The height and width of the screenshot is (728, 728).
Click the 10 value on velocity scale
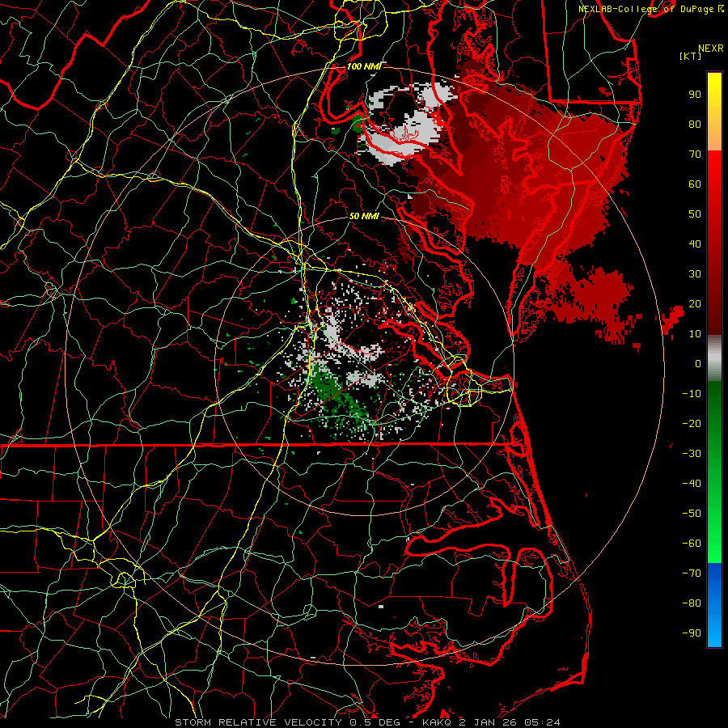tap(695, 334)
